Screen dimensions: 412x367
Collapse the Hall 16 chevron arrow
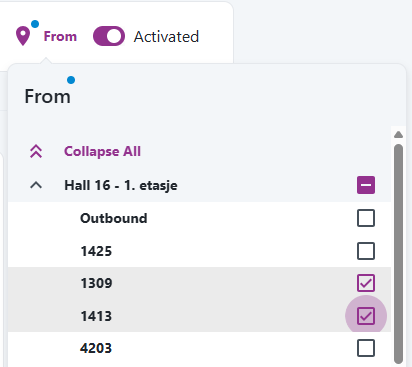point(36,185)
